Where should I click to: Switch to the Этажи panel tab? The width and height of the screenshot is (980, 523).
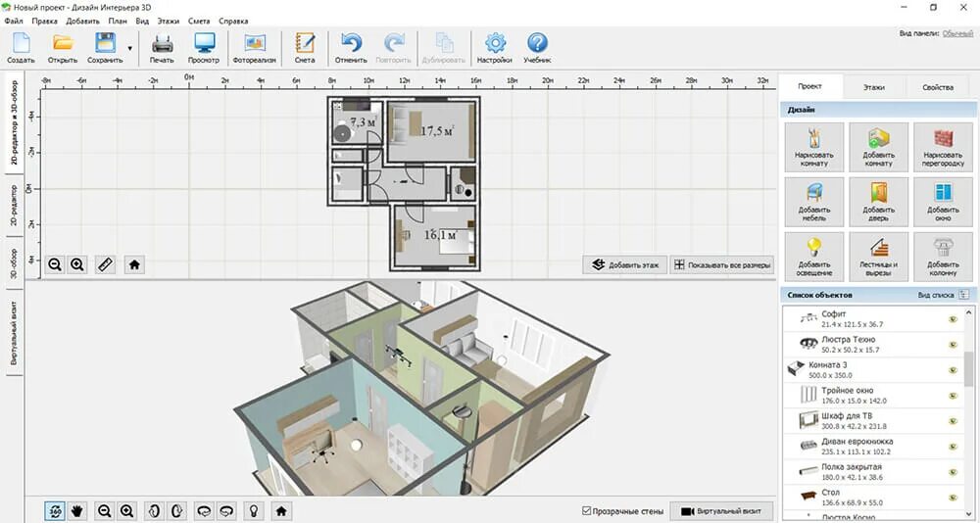(x=874, y=87)
